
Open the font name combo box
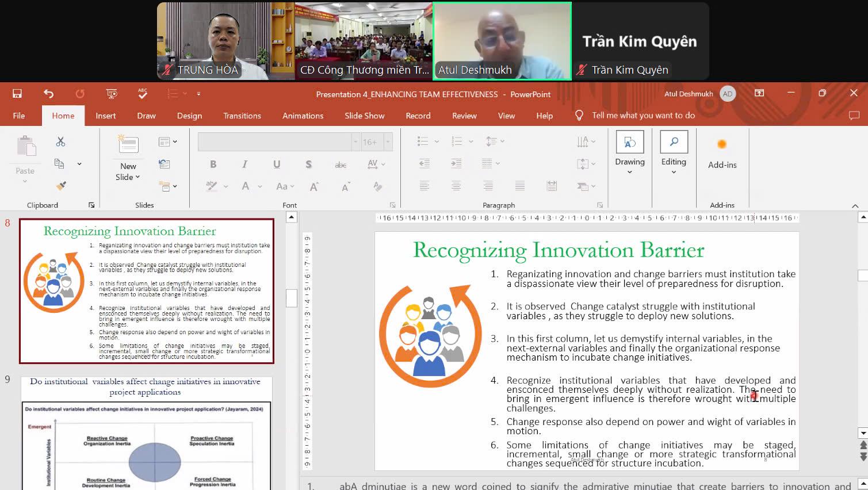(279, 141)
